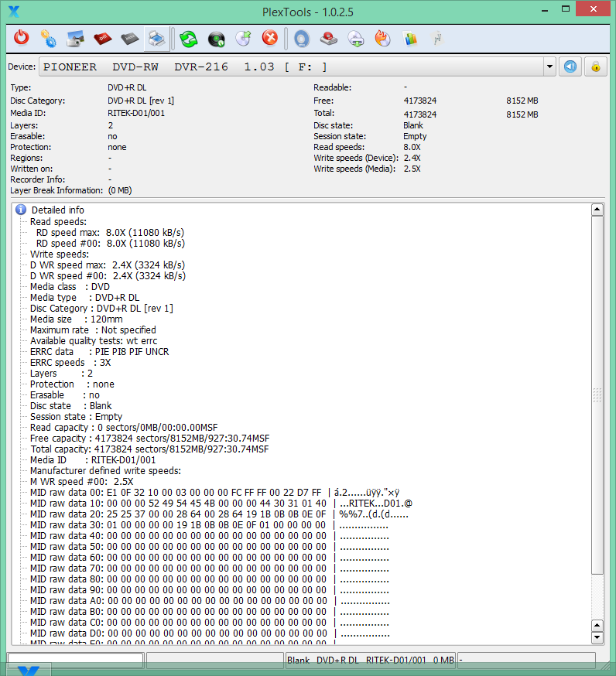Select 'Available quality tests: wt errc' row
Image resolution: width=616 pixels, height=676 pixels.
tap(94, 340)
